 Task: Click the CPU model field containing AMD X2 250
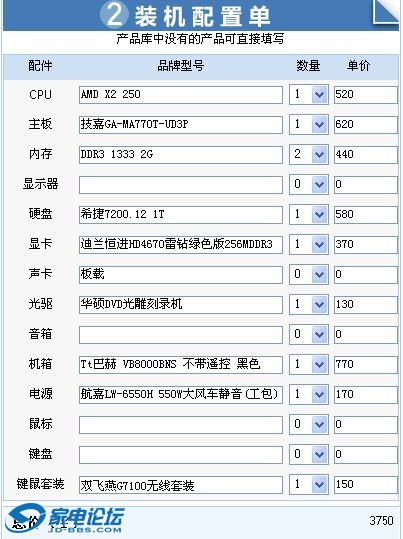(181, 95)
